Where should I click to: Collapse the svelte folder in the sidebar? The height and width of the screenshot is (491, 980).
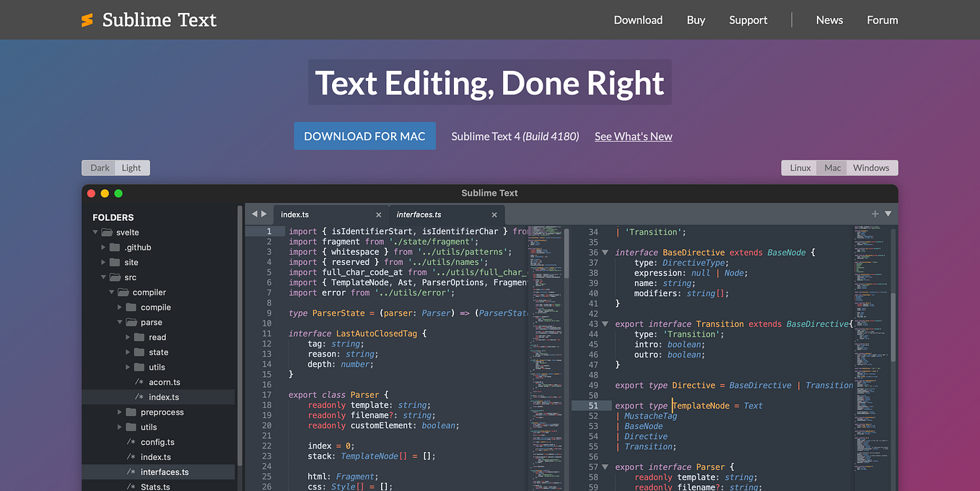pos(95,232)
